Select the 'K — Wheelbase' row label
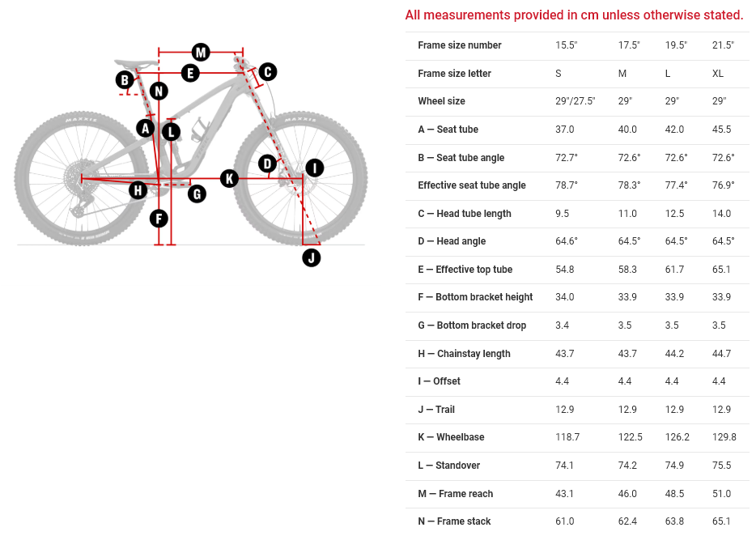 click(x=451, y=437)
